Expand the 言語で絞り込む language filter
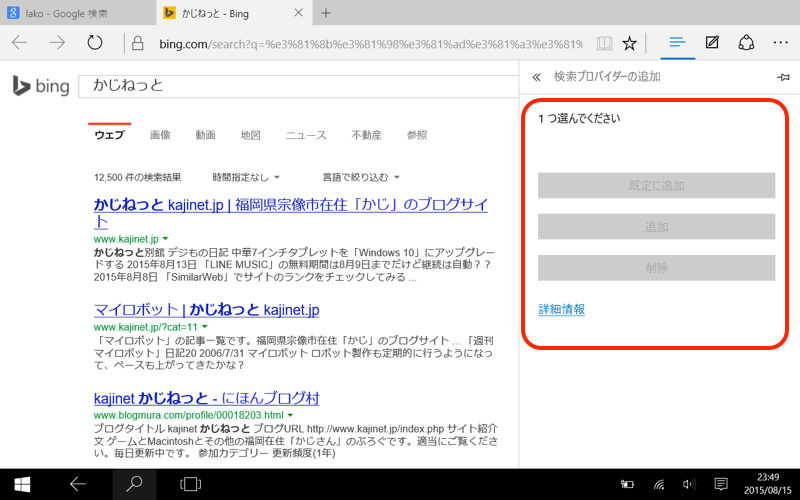800x500 pixels. (x=360, y=177)
